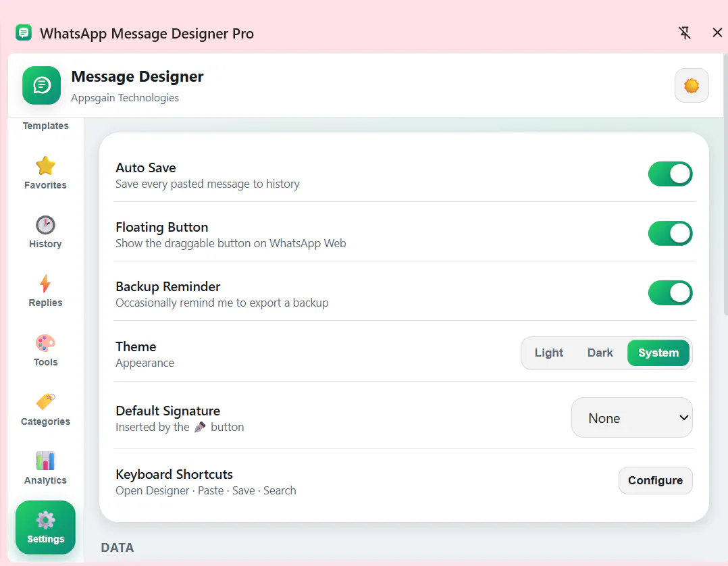
Task: Select the Settings gear icon
Action: pos(45,520)
